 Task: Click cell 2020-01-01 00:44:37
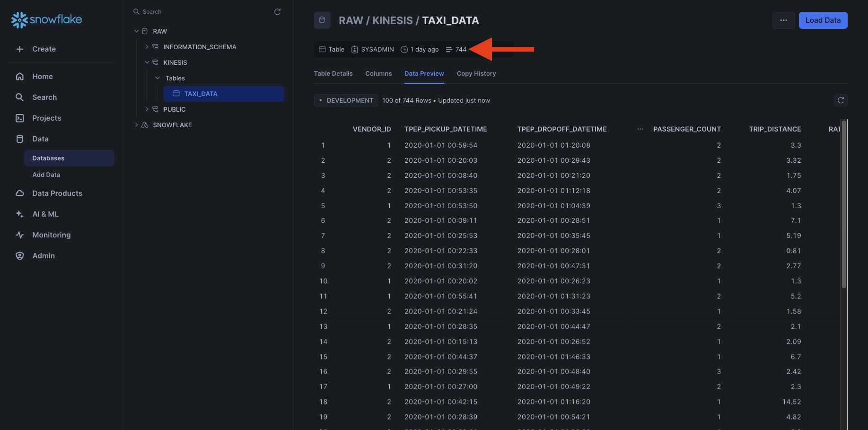click(441, 357)
